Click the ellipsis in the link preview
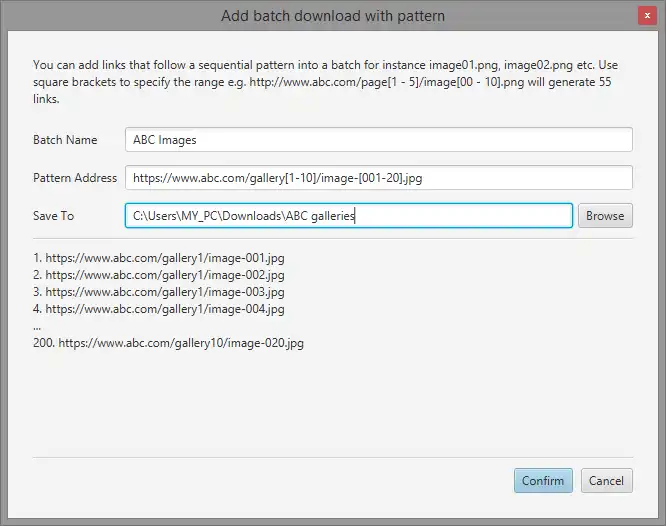 pyautogui.click(x=37, y=326)
